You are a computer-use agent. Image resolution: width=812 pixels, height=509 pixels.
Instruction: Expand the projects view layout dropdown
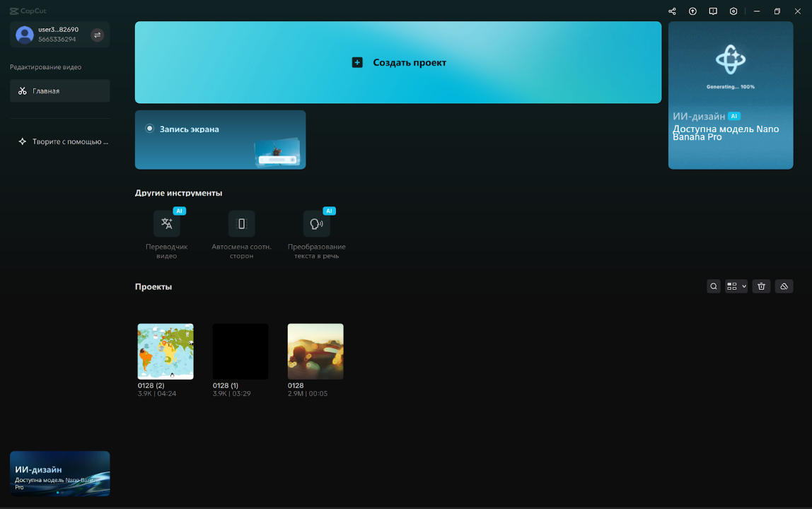coord(736,286)
